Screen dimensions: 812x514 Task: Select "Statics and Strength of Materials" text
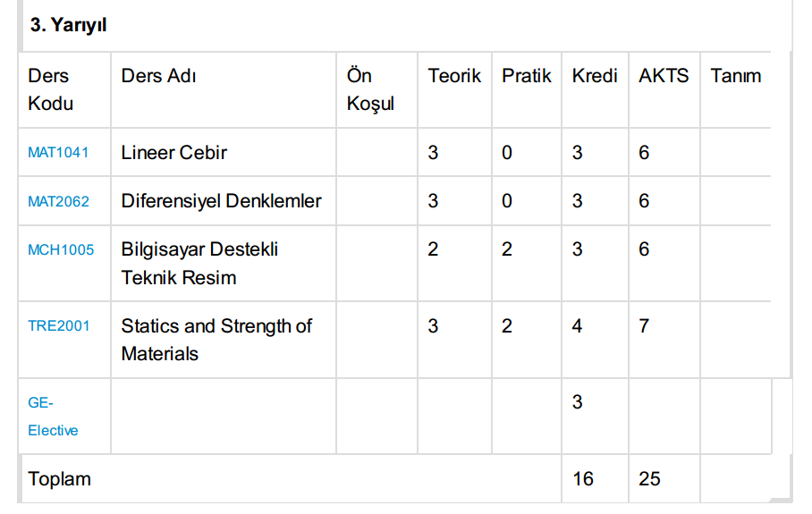(216, 339)
